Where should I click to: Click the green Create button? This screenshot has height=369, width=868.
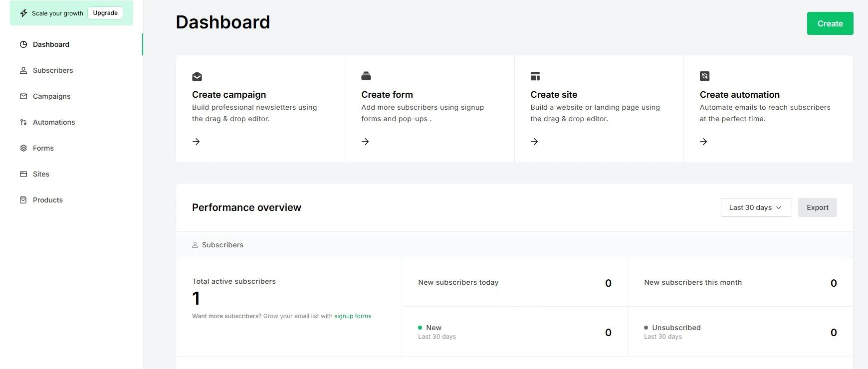pos(830,23)
